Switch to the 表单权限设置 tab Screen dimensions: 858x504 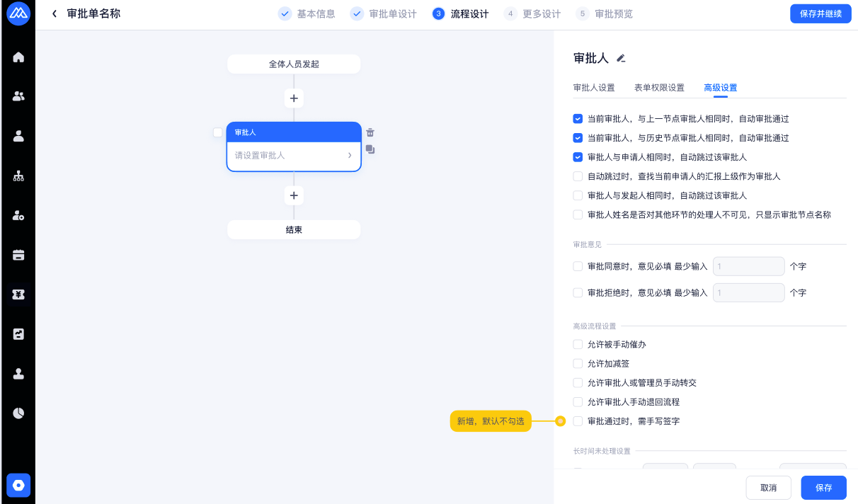(x=658, y=88)
